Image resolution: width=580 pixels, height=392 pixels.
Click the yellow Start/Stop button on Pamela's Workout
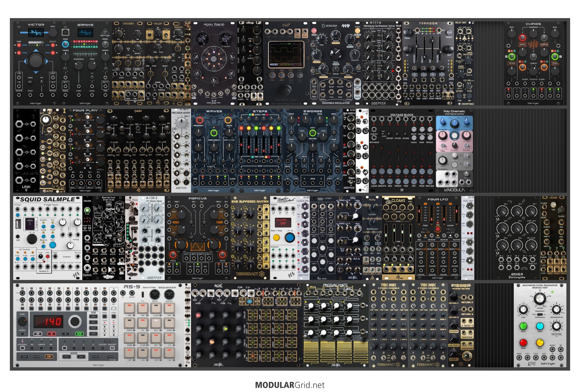click(x=276, y=238)
